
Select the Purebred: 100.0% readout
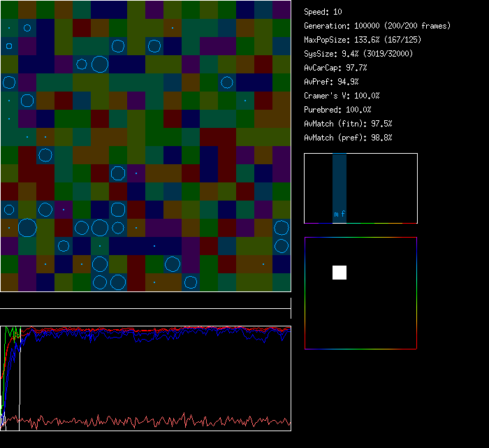click(338, 110)
